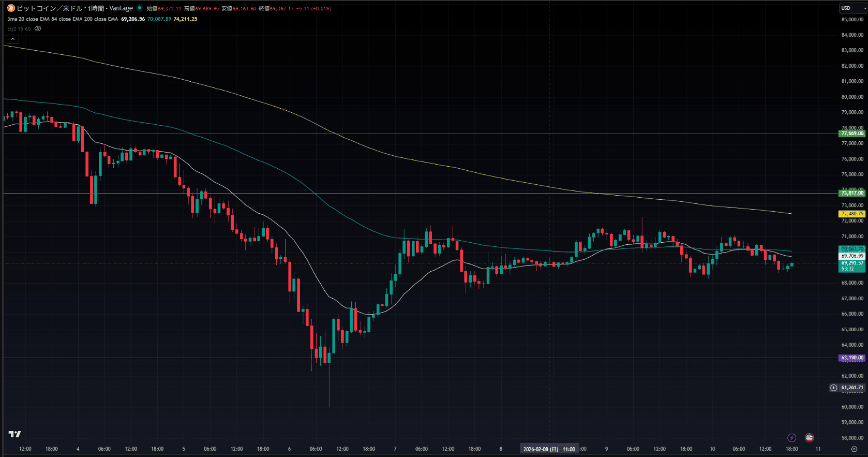Open the US flag economic event icon
This screenshot has width=868, height=457.
(x=809, y=438)
